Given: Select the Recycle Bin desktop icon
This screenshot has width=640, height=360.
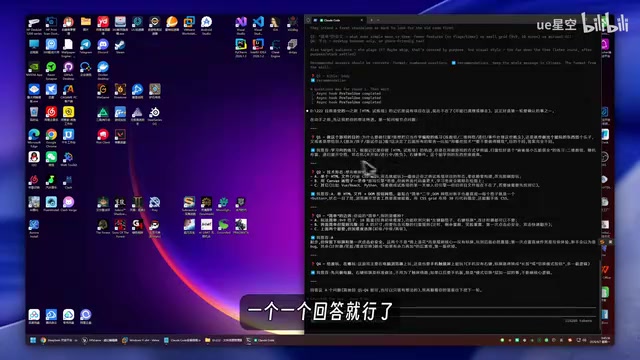Looking at the screenshot, I should point(34,114).
